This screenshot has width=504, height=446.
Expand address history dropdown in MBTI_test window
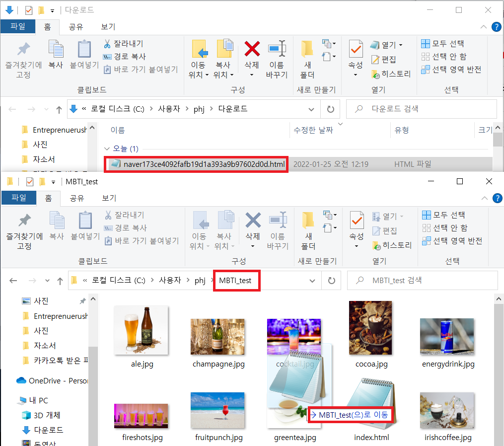tap(312, 281)
